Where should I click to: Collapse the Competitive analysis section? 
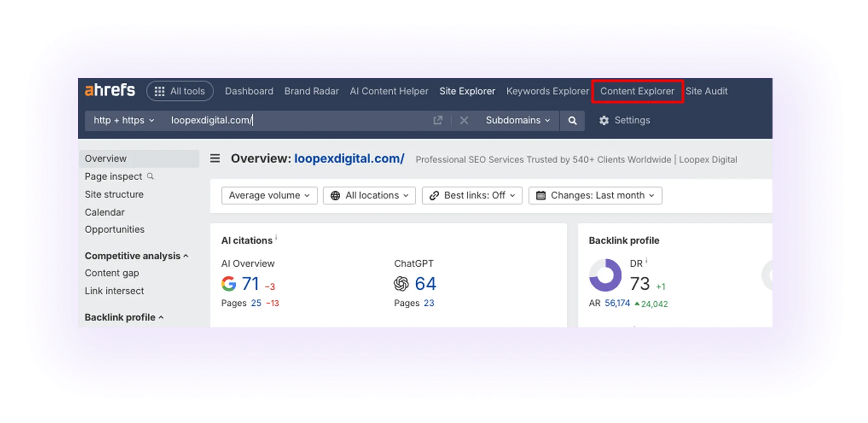(186, 256)
